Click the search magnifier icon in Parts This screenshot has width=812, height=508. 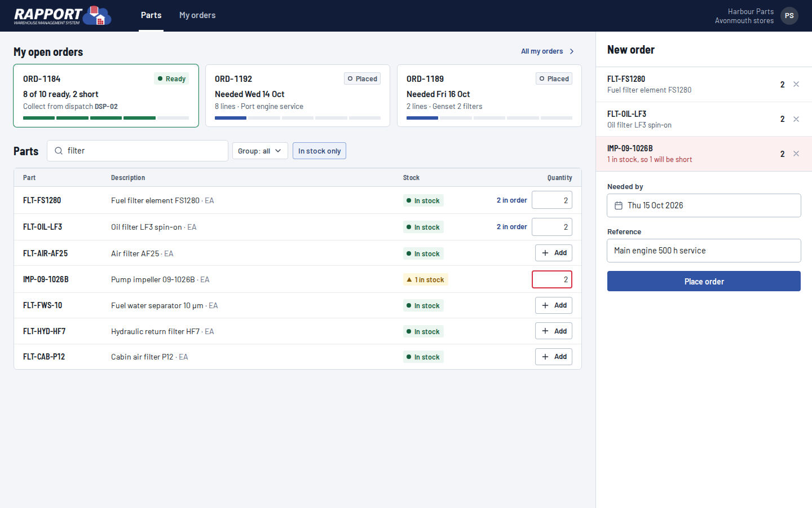(x=59, y=151)
